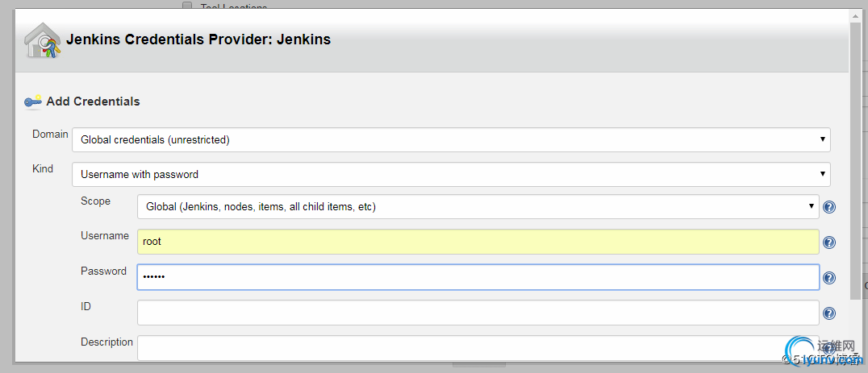This screenshot has width=868, height=373.
Task: Open help for the Password field
Action: point(828,278)
